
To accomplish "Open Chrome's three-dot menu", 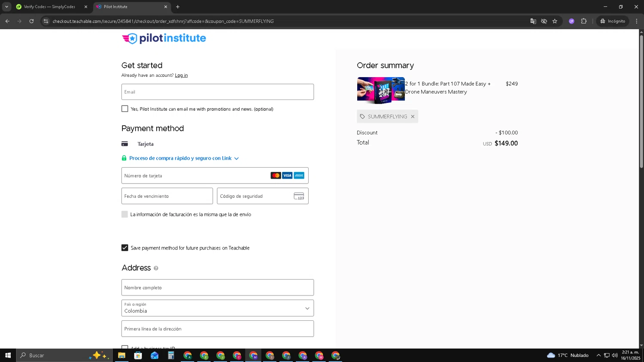I will point(637,21).
